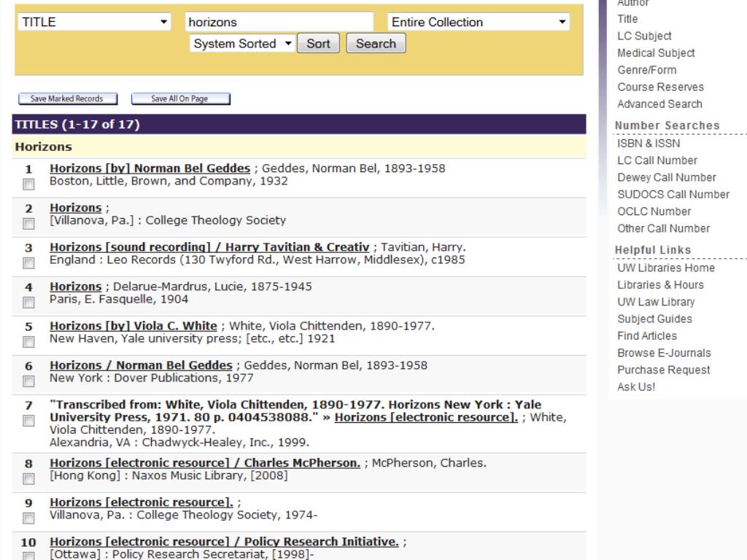Open Purchase Request link

(x=664, y=370)
